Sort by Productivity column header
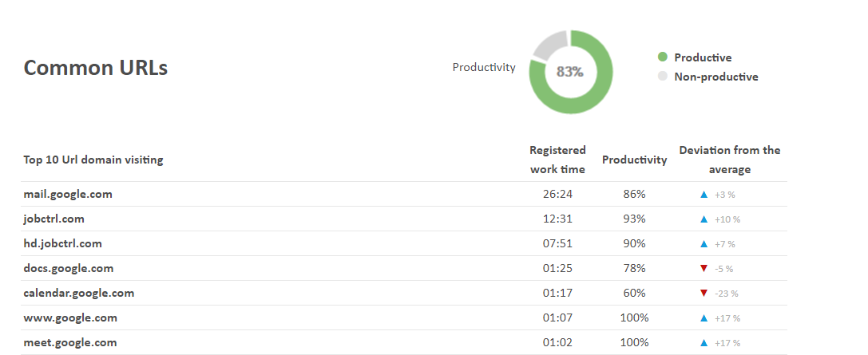Viewport: 868px width, 355px height. click(x=634, y=160)
